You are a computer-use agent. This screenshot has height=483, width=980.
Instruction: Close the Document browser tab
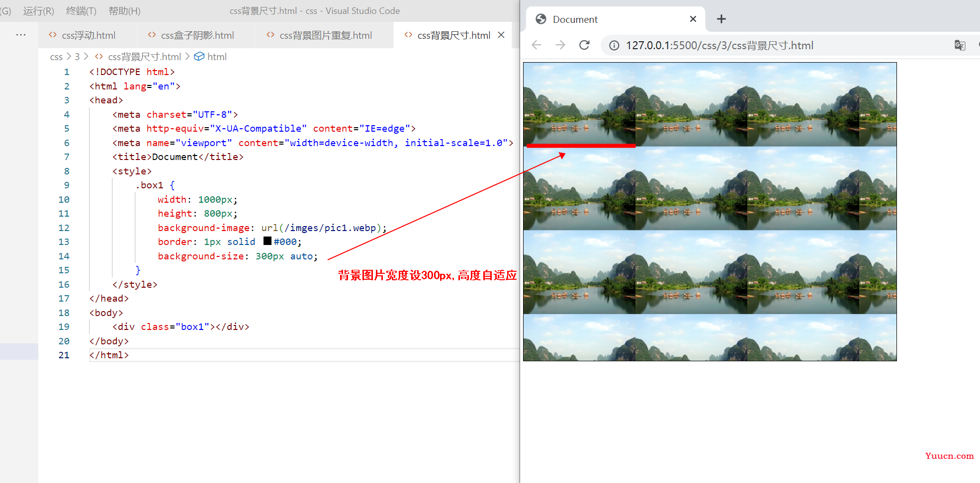click(693, 19)
